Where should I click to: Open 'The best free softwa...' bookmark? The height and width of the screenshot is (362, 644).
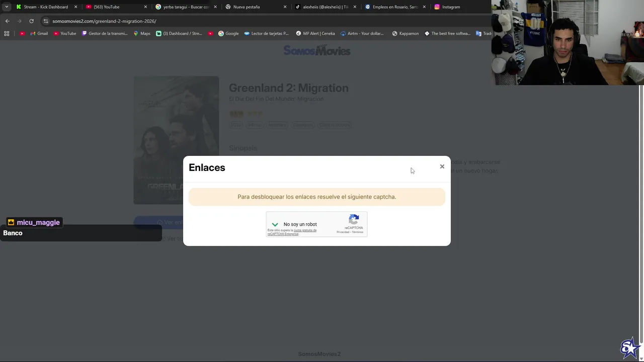pyautogui.click(x=447, y=34)
